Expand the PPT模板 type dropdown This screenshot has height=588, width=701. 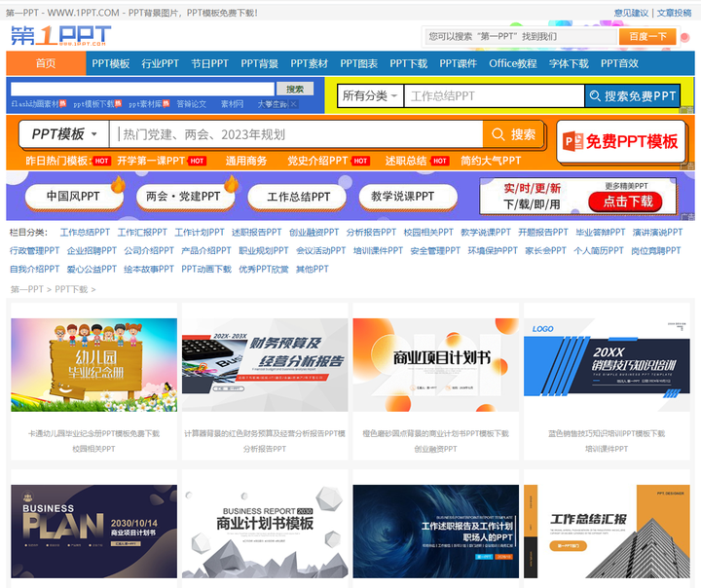pyautogui.click(x=64, y=133)
